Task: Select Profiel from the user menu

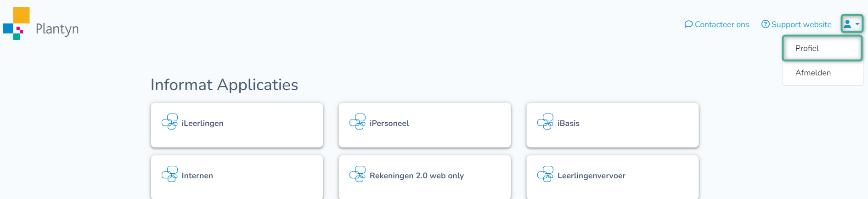Action: coord(807,48)
